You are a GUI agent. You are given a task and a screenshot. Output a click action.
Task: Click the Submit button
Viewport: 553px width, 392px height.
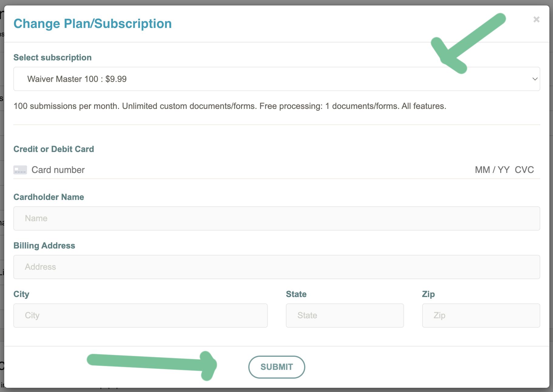276,367
